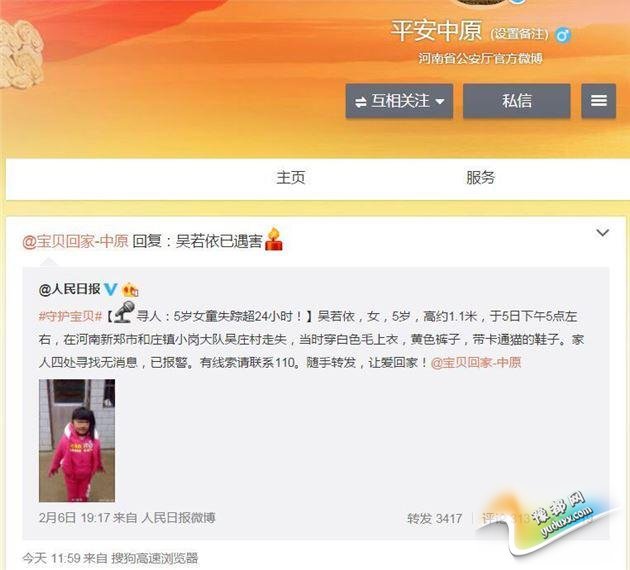Click the #守护宝贝# hashtag
Viewport: 630px width, 570px height.
(70, 316)
